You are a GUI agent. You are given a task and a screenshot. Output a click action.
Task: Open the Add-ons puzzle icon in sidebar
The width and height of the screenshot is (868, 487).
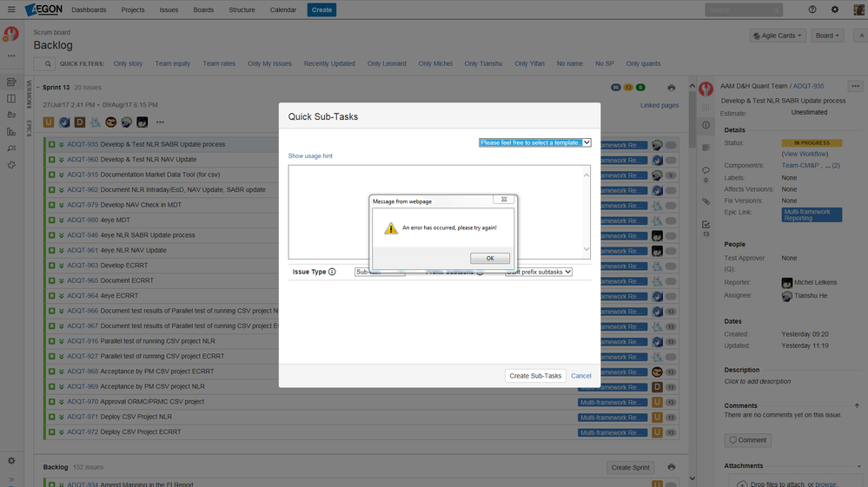(11, 165)
